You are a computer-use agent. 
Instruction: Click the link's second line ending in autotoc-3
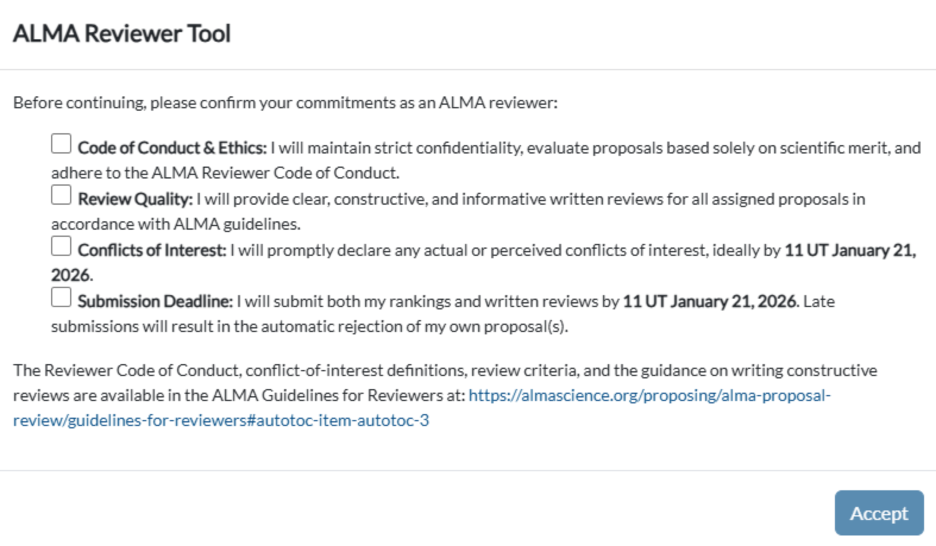tap(221, 420)
